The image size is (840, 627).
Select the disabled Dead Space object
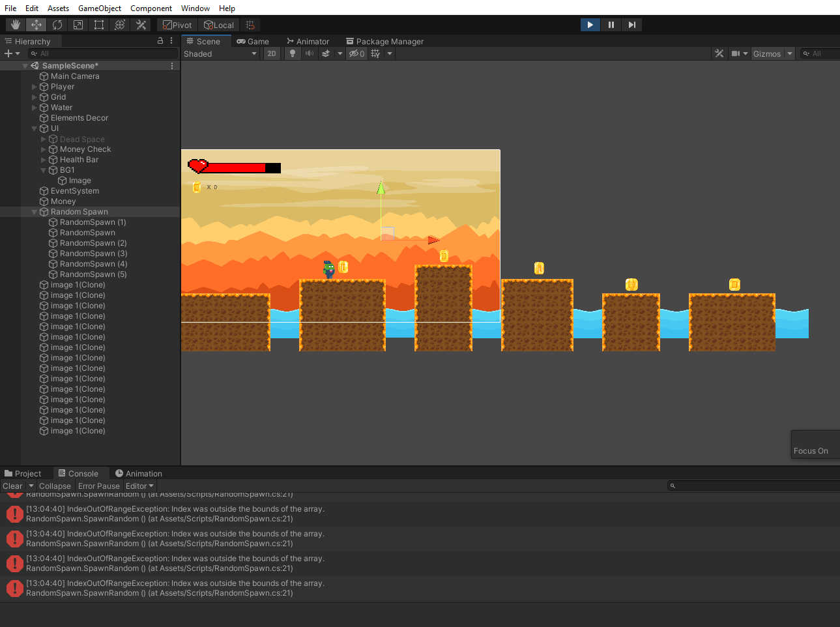[x=82, y=139]
